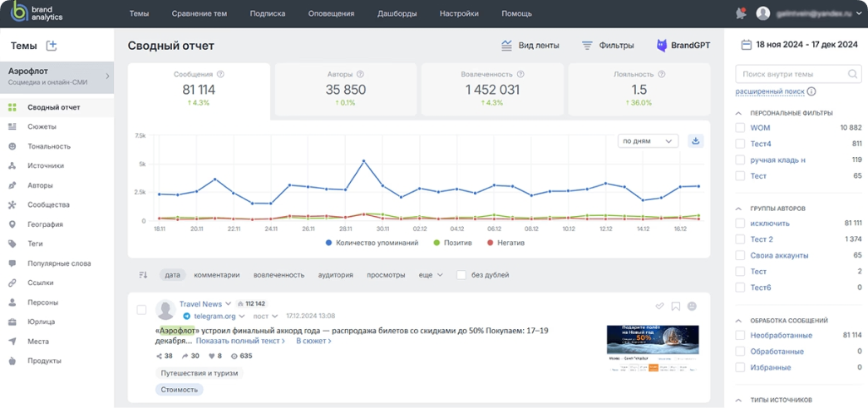The image size is (868, 408).
Task: Open Персоны sidebar section
Action: (x=42, y=302)
